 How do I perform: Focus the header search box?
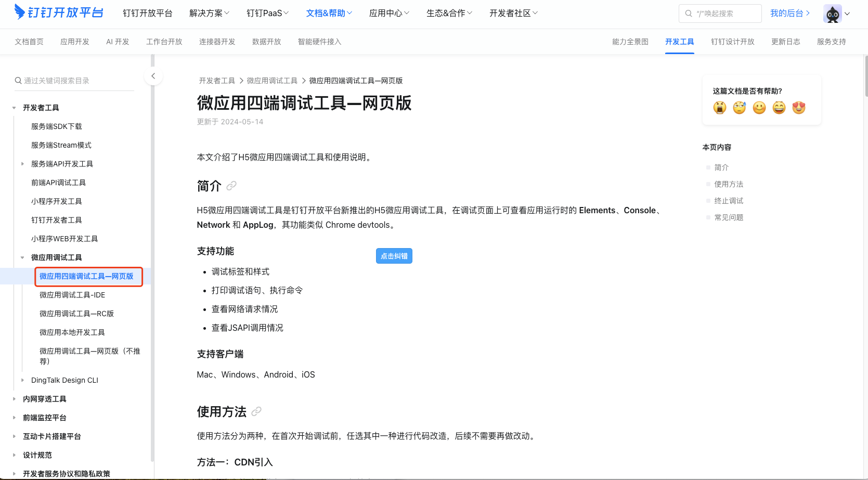720,14
